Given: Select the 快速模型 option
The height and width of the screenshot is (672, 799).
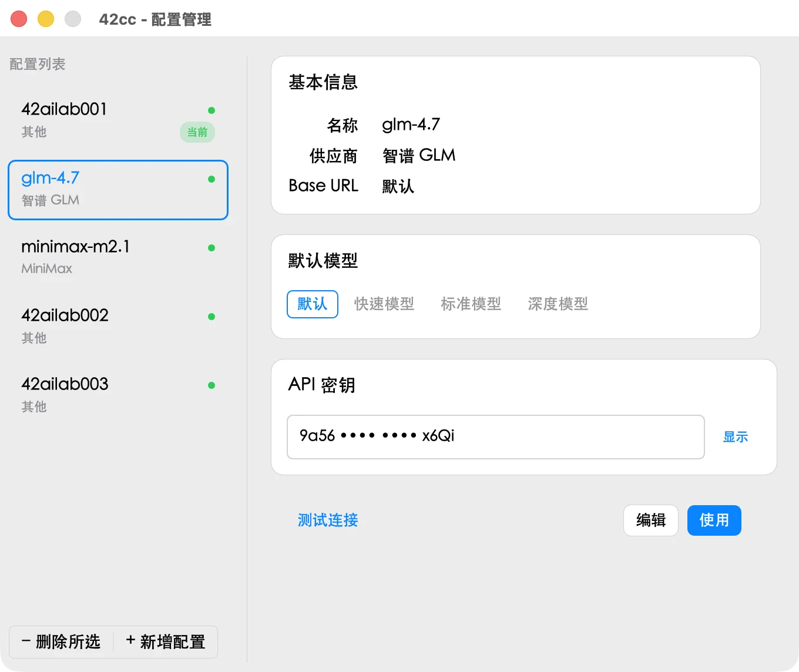Looking at the screenshot, I should point(384,304).
